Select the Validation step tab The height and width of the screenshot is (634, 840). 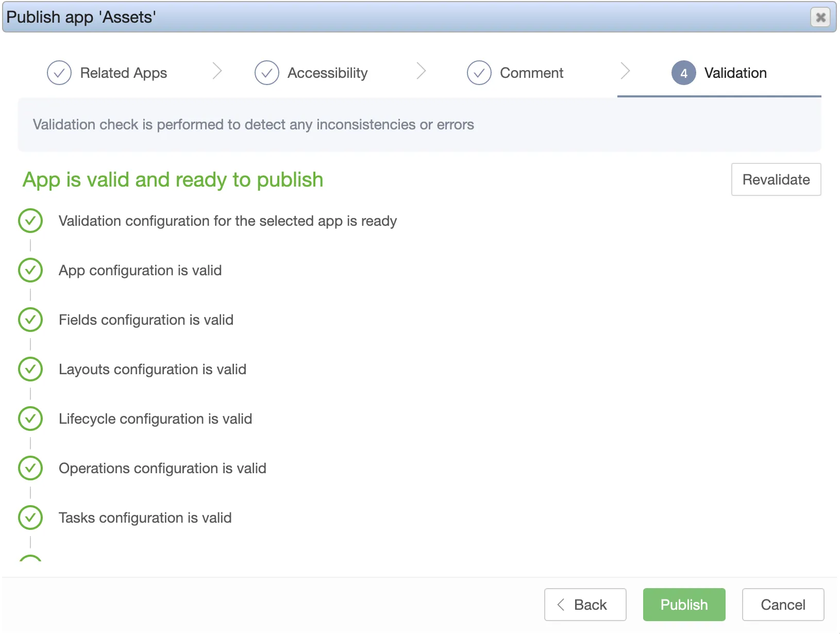[735, 73]
